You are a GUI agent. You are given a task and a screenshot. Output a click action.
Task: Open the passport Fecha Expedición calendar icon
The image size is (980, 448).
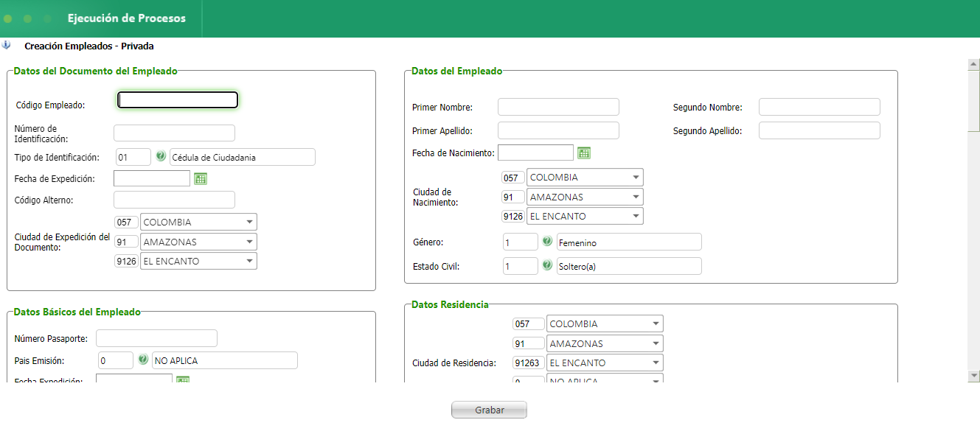click(x=183, y=380)
